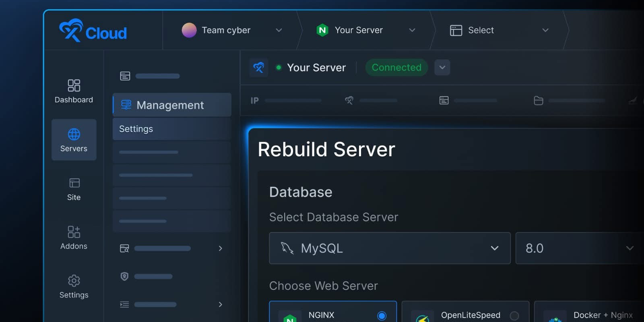Click the xCloud icon beside the server name

tap(258, 67)
